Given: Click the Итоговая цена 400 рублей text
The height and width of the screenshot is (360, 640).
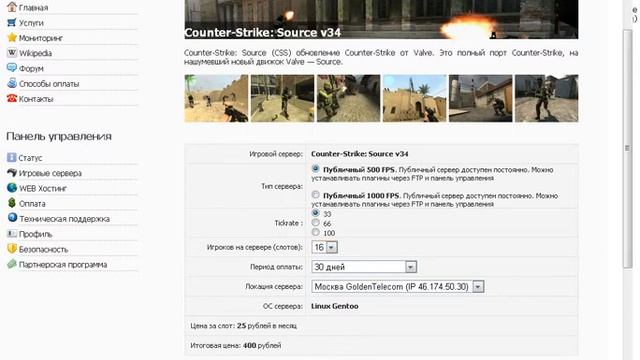Looking at the screenshot, I should coord(236,345).
